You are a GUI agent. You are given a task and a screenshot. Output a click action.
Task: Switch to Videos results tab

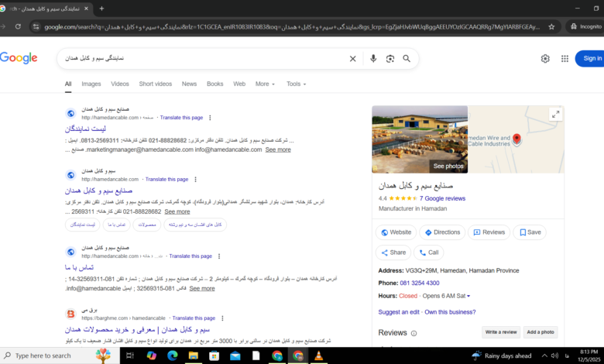click(x=120, y=84)
